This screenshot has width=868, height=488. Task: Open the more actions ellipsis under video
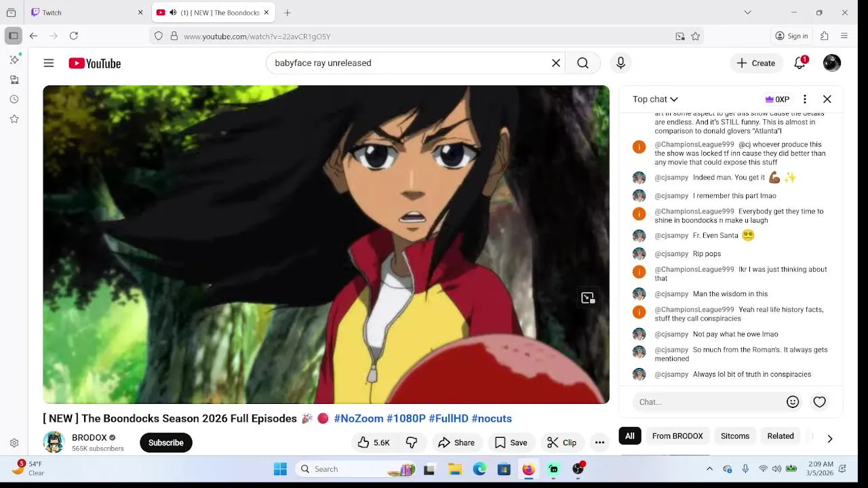coord(599,443)
